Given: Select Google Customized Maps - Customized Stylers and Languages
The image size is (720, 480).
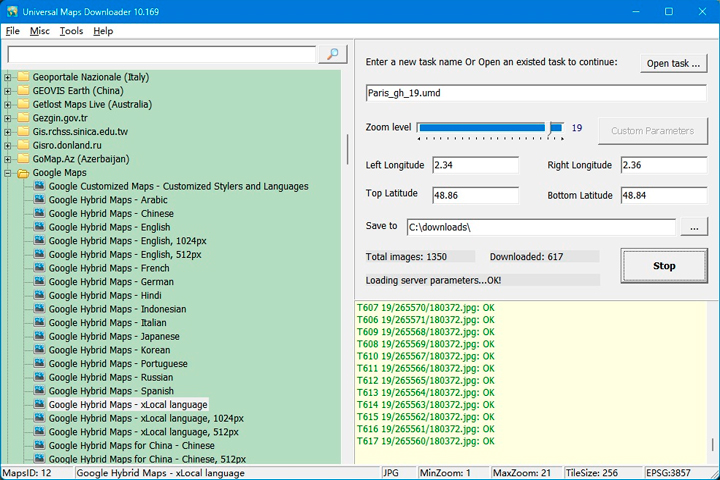Looking at the screenshot, I should [x=179, y=186].
